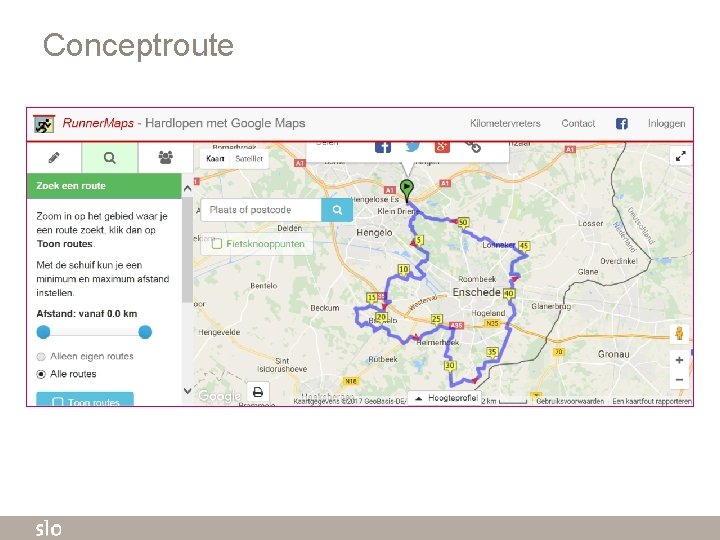This screenshot has width=720, height=540.
Task: Click the Zoek een route header
Action: pyautogui.click(x=104, y=186)
